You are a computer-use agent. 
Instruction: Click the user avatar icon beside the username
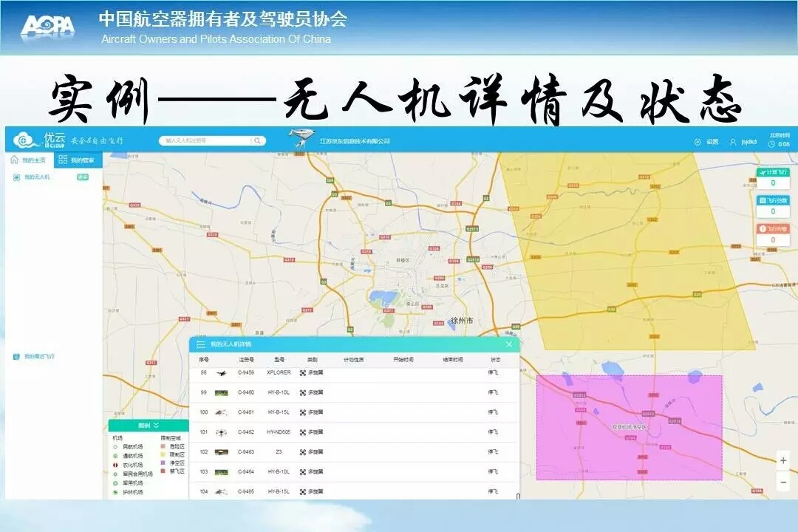tap(733, 142)
